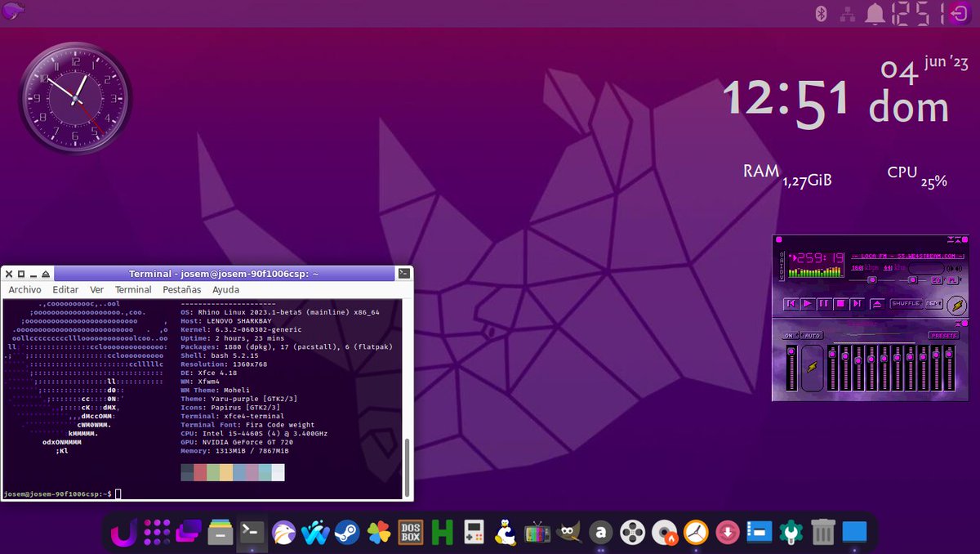Toggle the equalizer ON button

click(790, 336)
